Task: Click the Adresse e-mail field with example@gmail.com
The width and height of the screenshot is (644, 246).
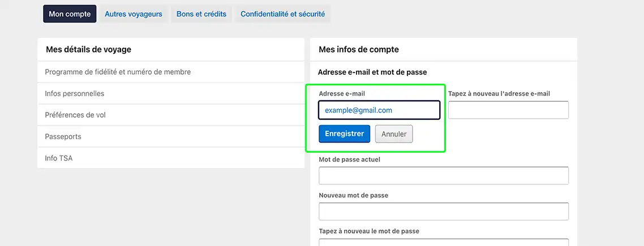Action: [x=379, y=110]
